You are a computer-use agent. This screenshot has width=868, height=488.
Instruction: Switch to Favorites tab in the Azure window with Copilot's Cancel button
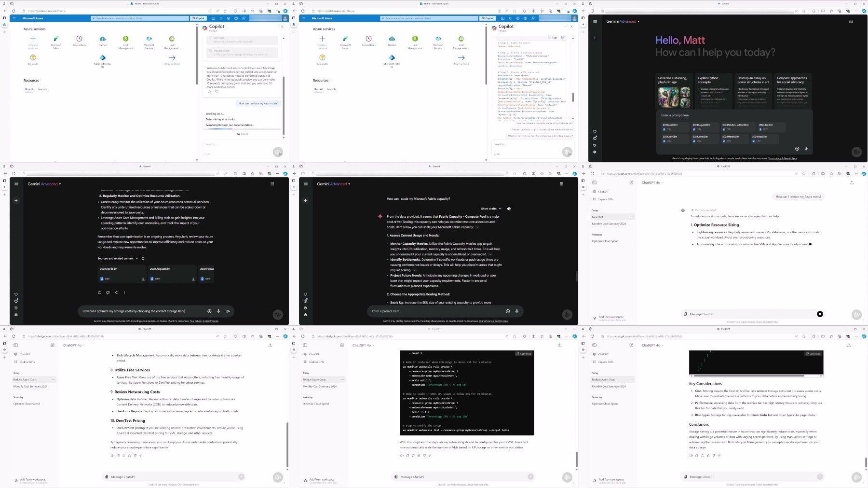(42, 89)
